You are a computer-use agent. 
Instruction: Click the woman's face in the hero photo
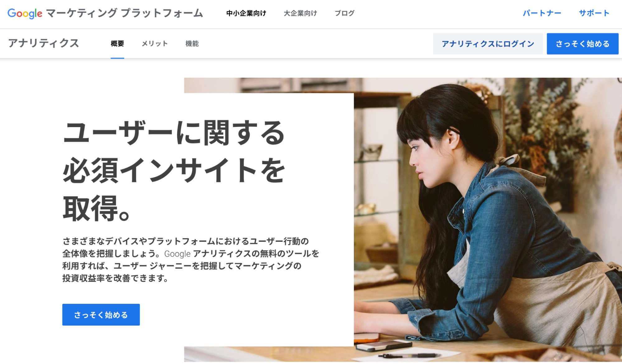pyautogui.click(x=426, y=159)
